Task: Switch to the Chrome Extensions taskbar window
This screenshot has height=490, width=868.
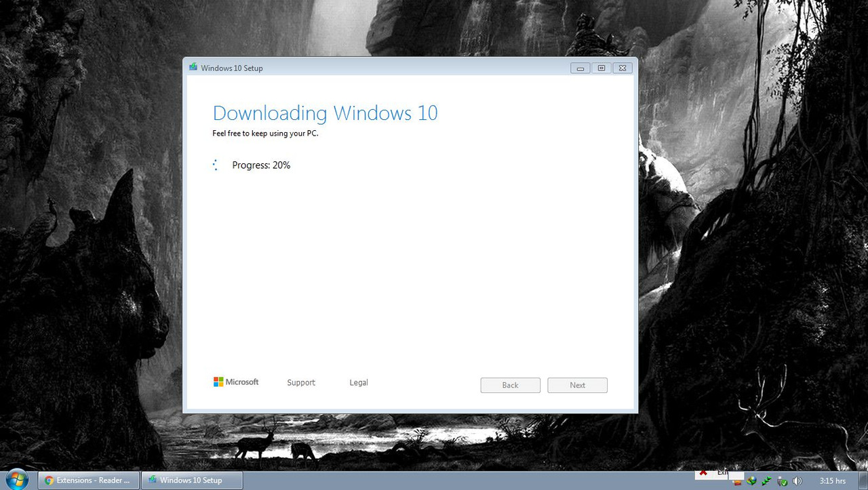Action: pyautogui.click(x=89, y=481)
